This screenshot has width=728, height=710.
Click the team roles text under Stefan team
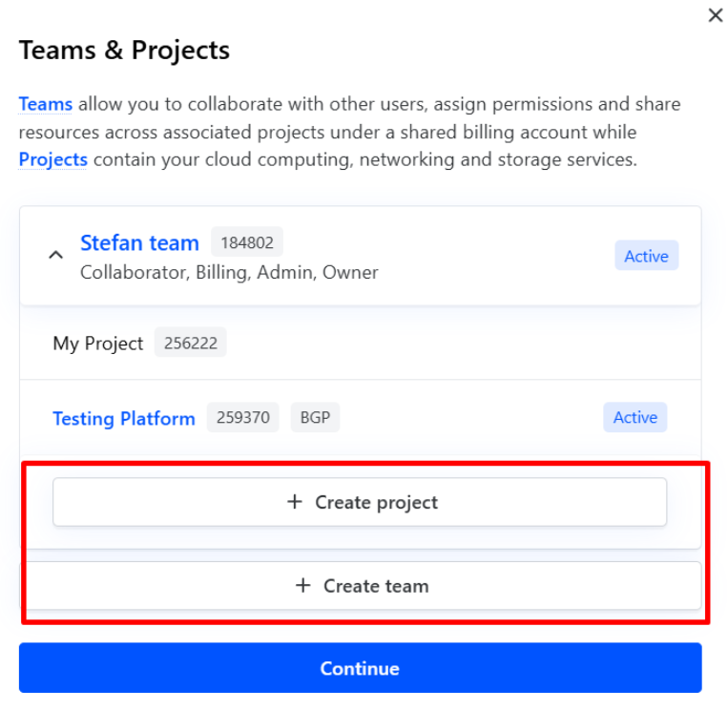pyautogui.click(x=229, y=272)
